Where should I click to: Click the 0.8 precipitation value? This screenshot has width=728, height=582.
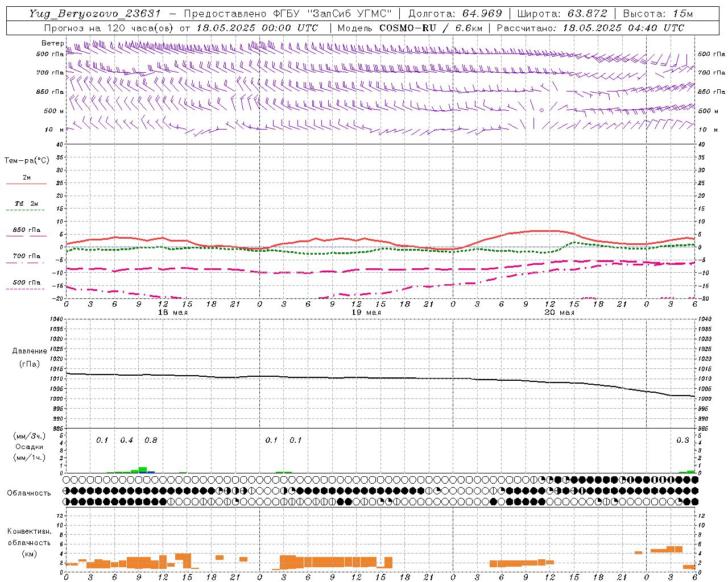[151, 440]
